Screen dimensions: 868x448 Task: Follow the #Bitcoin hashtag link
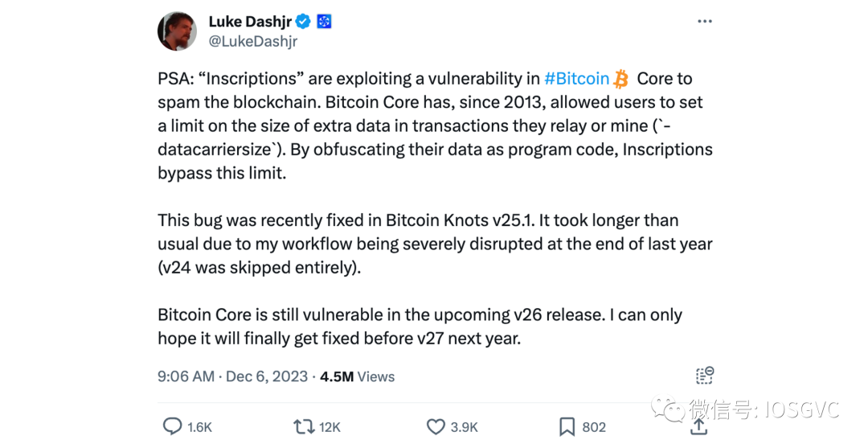pyautogui.click(x=576, y=79)
